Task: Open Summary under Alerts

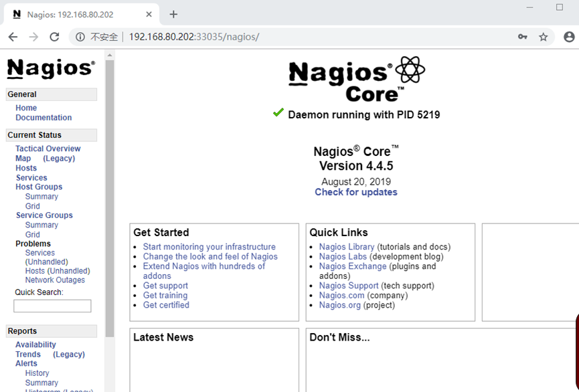Action: [42, 383]
